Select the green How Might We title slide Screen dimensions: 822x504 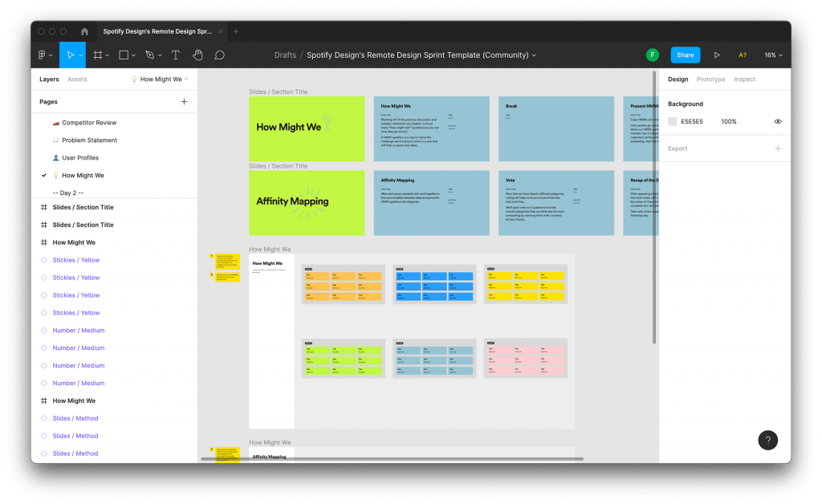pyautogui.click(x=307, y=129)
